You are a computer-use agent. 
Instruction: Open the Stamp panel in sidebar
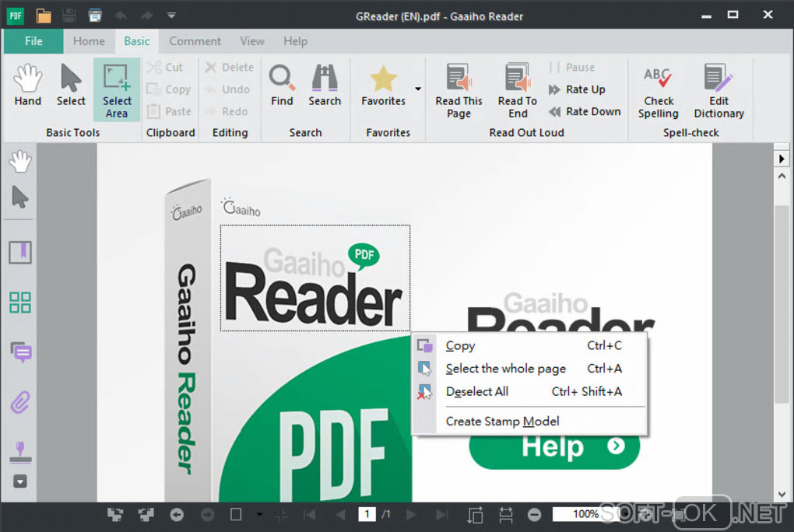click(x=20, y=452)
